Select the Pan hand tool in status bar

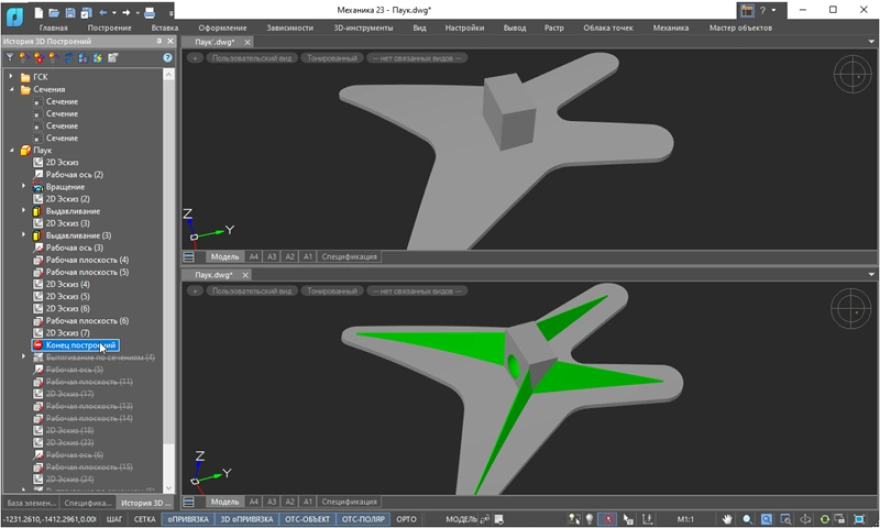click(x=728, y=519)
